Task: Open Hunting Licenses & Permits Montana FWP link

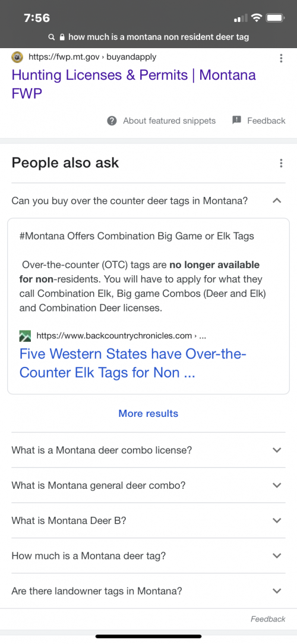Action: coord(134,84)
